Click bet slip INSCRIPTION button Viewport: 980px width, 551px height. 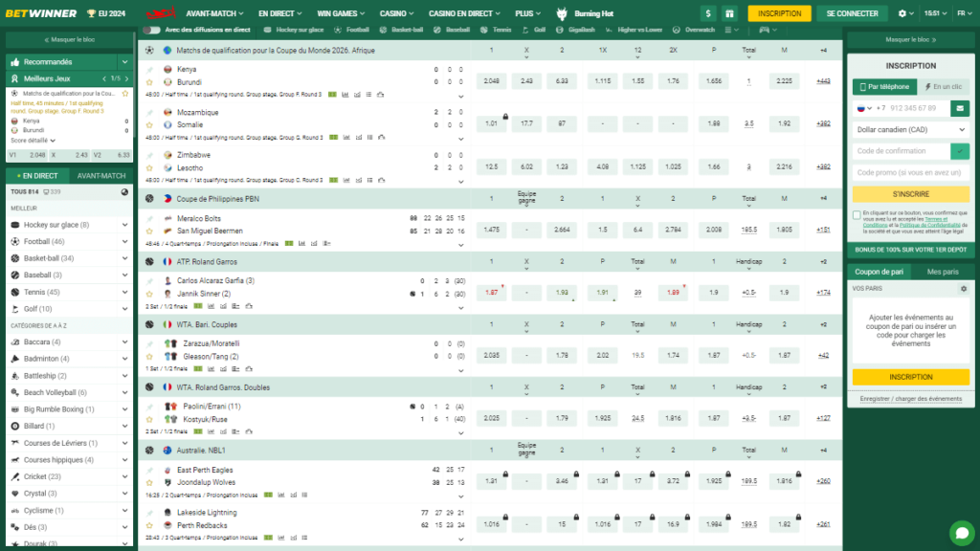(x=911, y=377)
